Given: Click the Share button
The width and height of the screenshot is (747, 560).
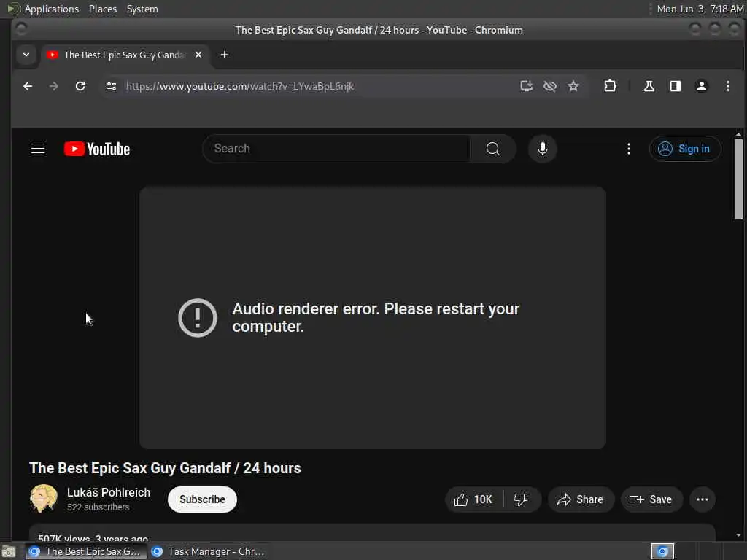Looking at the screenshot, I should tap(580, 499).
